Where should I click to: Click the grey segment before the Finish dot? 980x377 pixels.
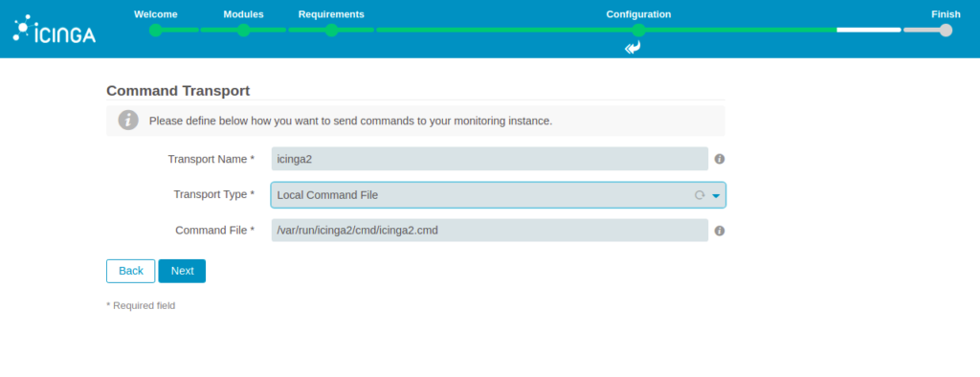922,30
